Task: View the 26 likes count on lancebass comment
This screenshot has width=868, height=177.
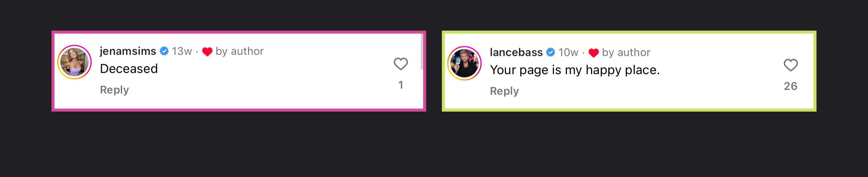Action: pyautogui.click(x=791, y=86)
